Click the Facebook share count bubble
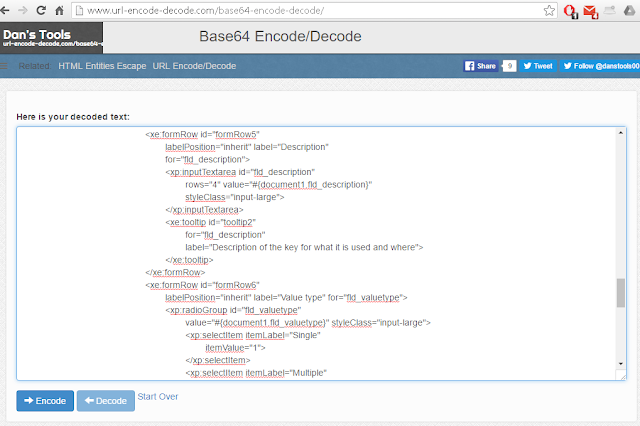640x426 pixels. 509,66
